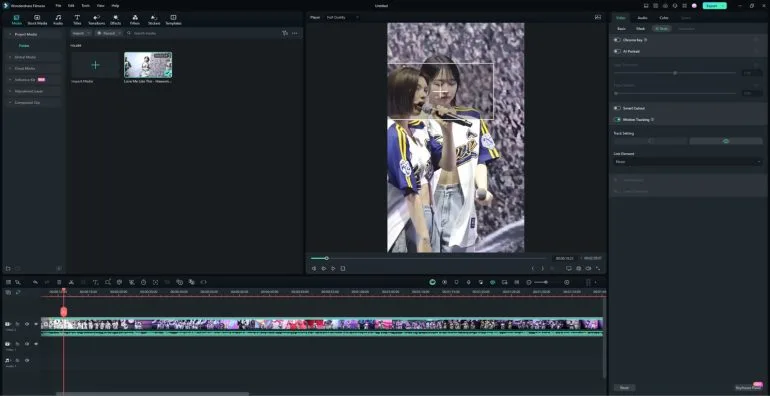Toggle the lock on main video track

coord(17,324)
